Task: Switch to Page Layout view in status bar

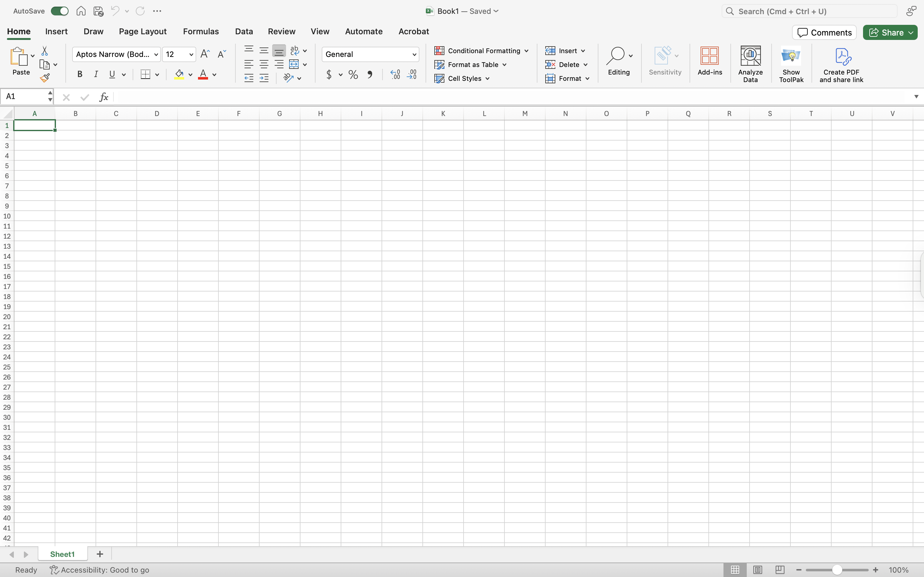Action: (757, 570)
